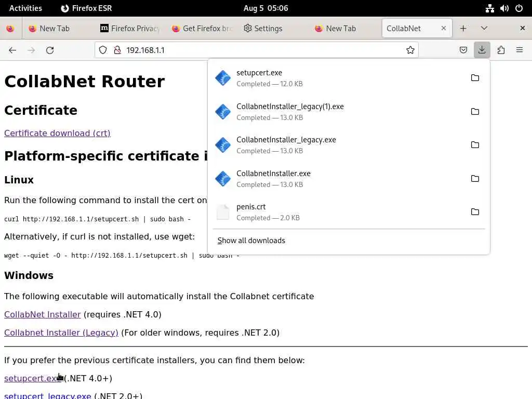Click the Certificate download (crt) link
532x399 pixels.
(x=57, y=133)
